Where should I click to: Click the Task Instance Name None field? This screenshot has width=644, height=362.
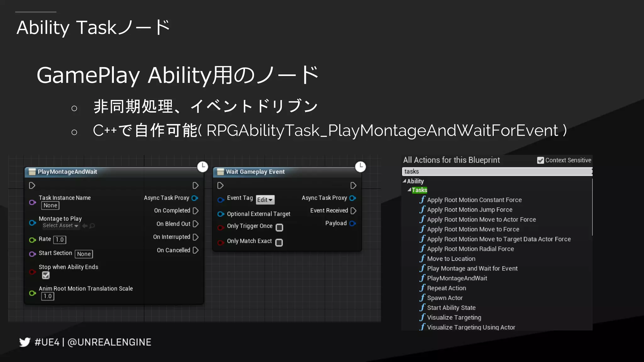click(x=50, y=206)
